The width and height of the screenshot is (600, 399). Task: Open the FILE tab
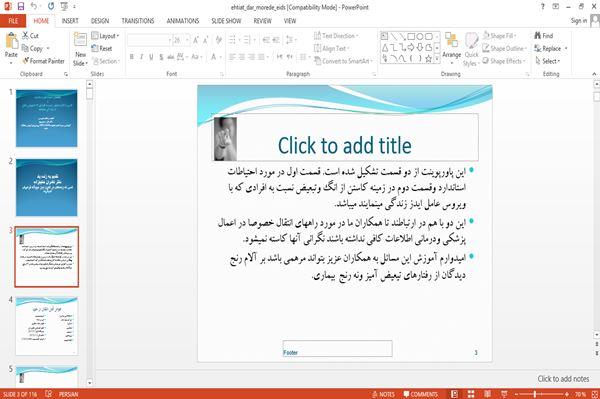[x=13, y=21]
